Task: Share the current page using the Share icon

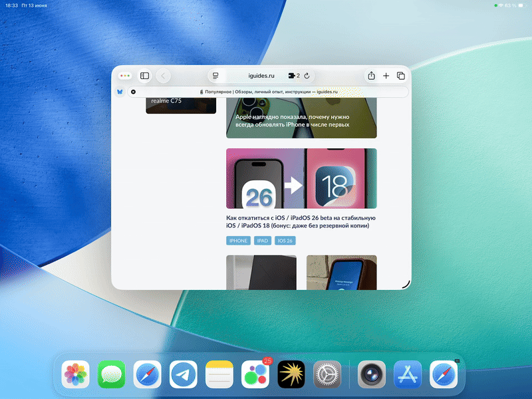Action: (x=372, y=75)
